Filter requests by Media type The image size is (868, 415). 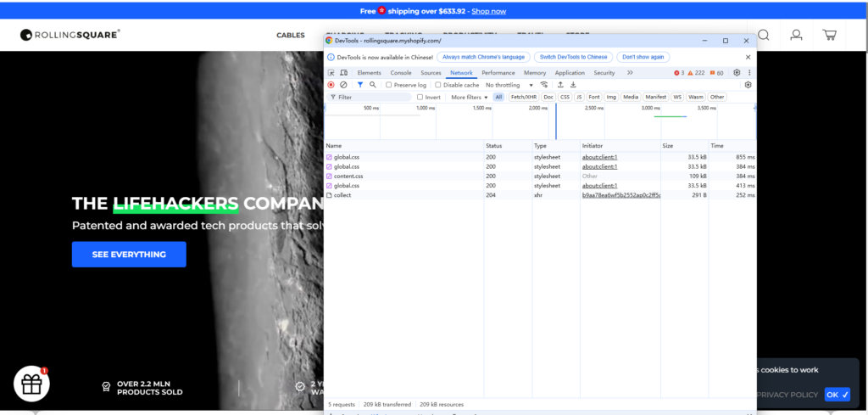[631, 97]
